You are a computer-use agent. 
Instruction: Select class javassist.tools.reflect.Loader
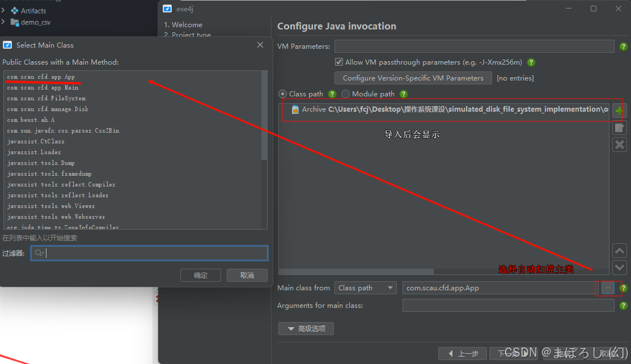pyautogui.click(x=58, y=196)
